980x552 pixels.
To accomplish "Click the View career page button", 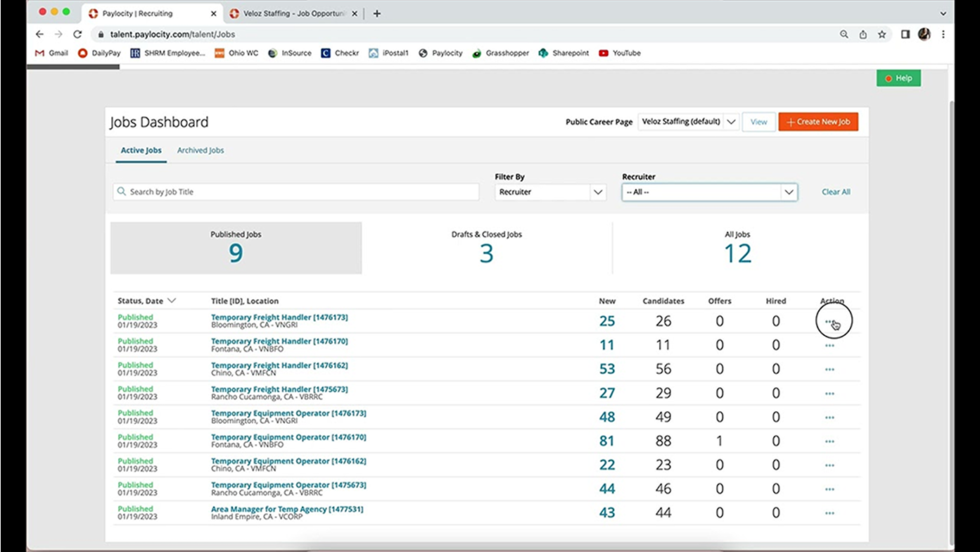I will pos(758,122).
